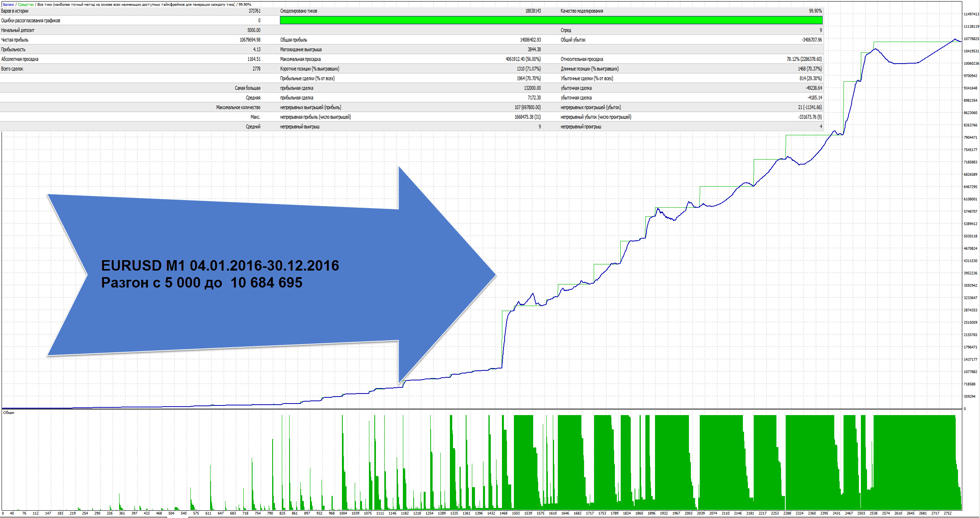The height and width of the screenshot is (518, 980).
Task: Select value '4061912.40 (56.00%)'
Action: tap(523, 59)
